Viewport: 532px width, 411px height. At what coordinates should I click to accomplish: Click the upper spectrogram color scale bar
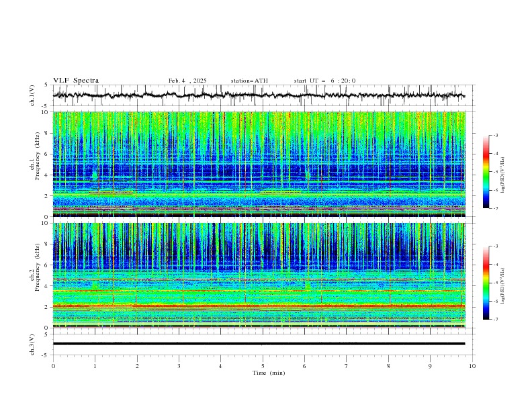coord(486,172)
